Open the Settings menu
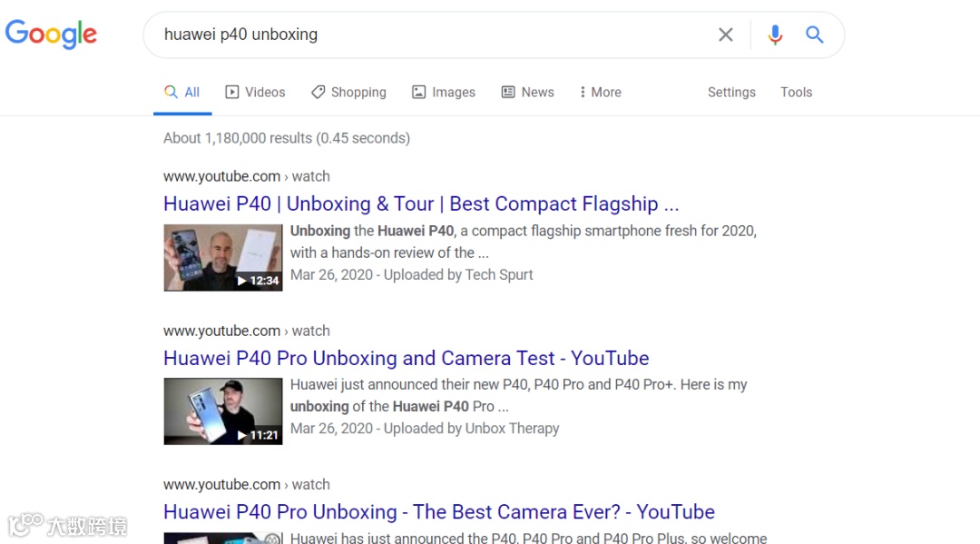The height and width of the screenshot is (544, 980). (731, 92)
